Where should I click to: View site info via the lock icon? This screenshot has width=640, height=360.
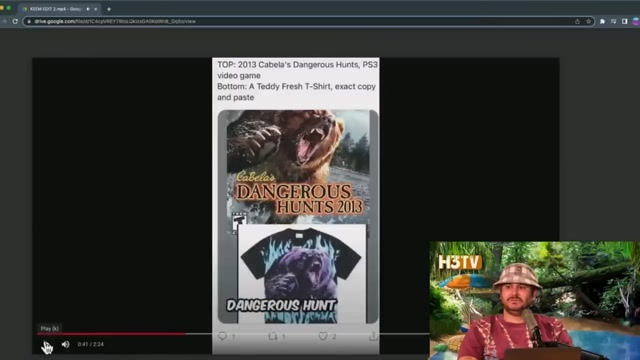[29, 21]
